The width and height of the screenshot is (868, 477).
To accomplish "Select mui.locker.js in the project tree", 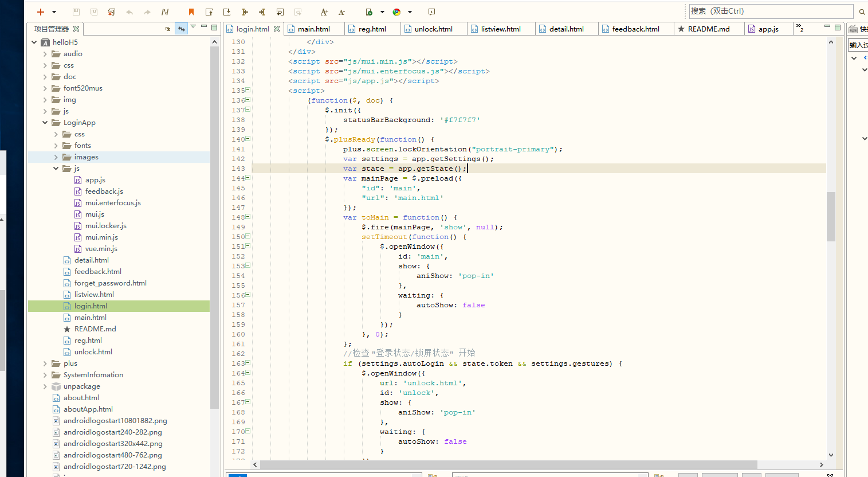I will [x=105, y=225].
